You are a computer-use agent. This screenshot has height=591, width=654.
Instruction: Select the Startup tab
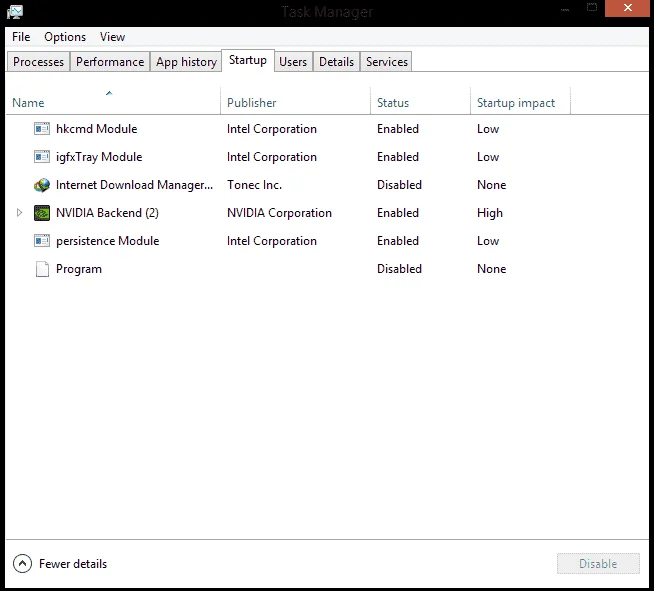pyautogui.click(x=248, y=60)
